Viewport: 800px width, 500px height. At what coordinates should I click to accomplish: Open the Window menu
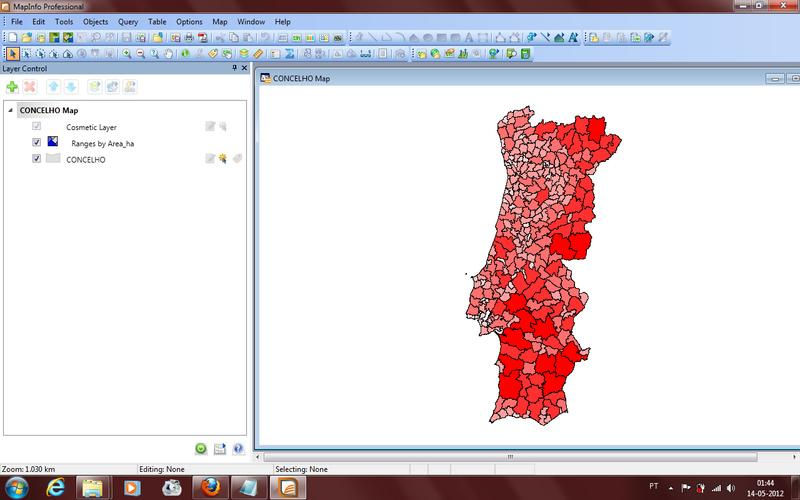tap(251, 21)
